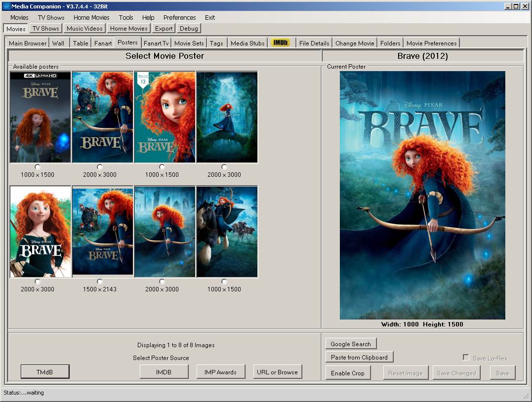Click the "Displaying 1 to 8 of 8 Images" text
This screenshot has width=532, height=402.
[176, 345]
